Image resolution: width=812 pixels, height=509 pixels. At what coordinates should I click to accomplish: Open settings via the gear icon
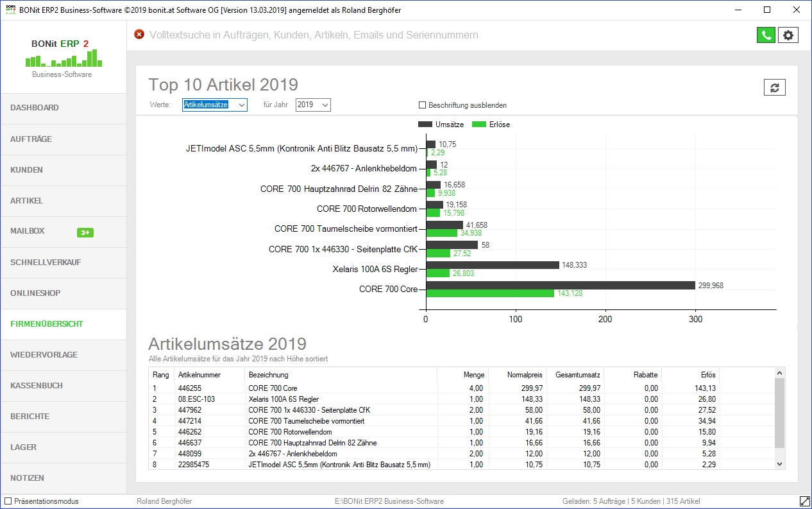788,35
